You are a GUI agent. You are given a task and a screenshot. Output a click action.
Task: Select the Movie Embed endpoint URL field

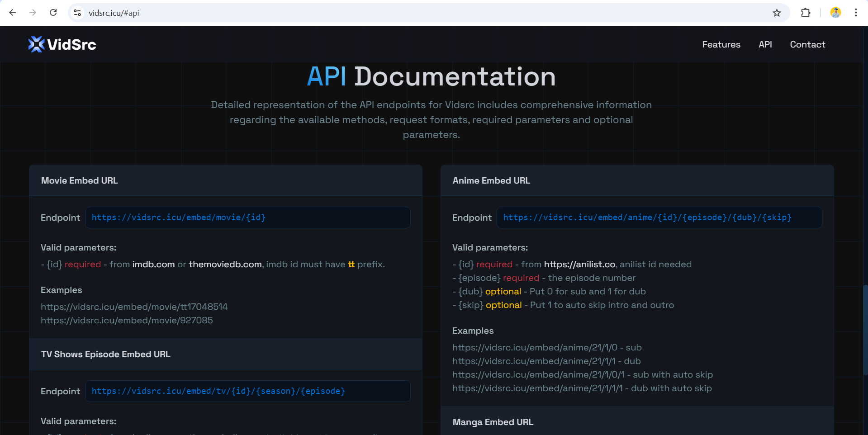click(248, 217)
